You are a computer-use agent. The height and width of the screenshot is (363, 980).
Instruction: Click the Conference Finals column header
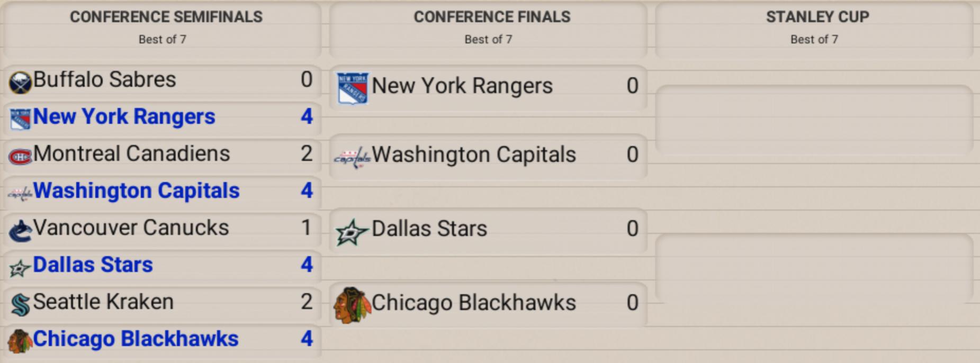tap(492, 17)
